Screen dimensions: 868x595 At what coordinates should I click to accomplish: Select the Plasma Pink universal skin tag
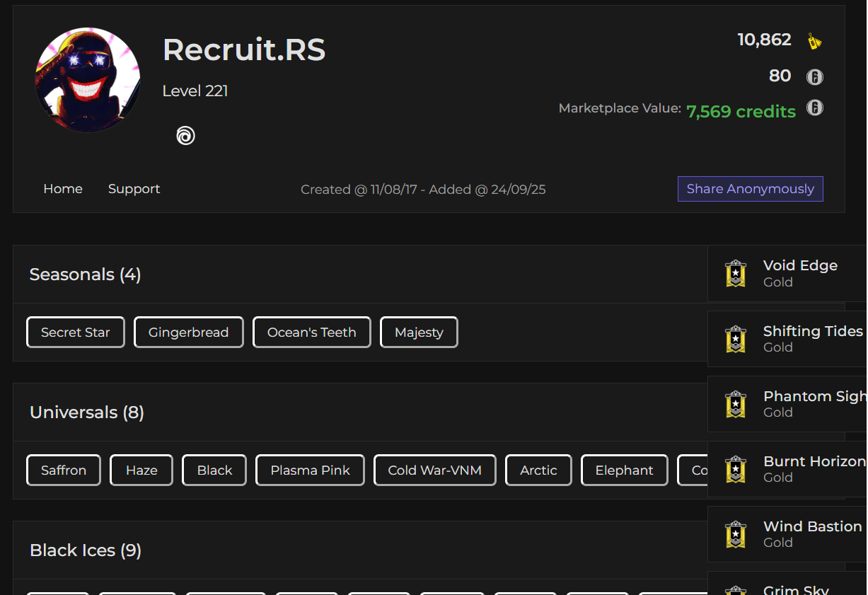pos(310,470)
